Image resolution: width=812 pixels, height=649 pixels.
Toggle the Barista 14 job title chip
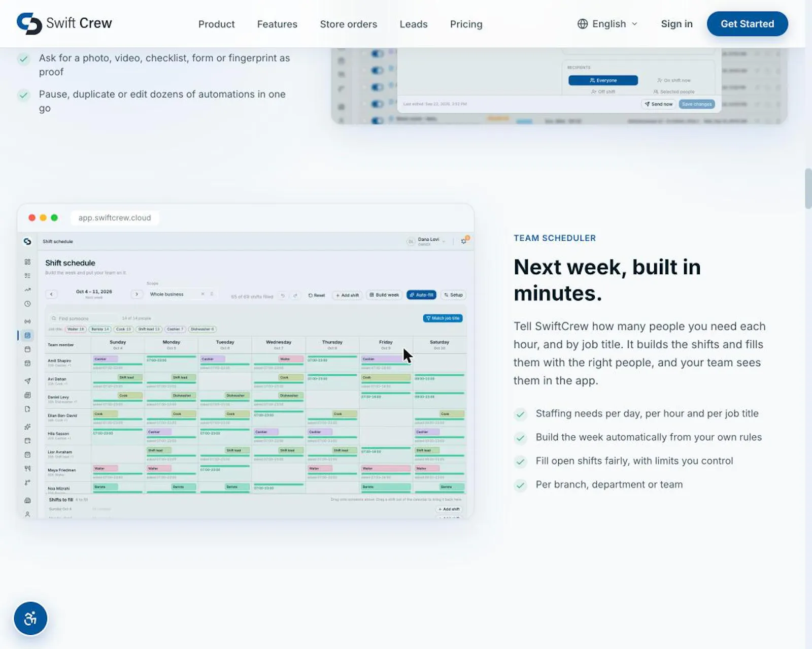tap(100, 329)
